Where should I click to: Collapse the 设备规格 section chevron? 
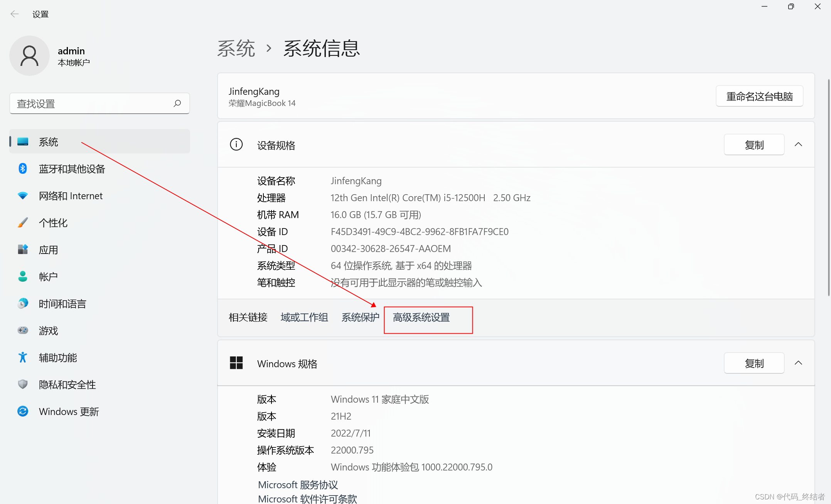tap(799, 144)
